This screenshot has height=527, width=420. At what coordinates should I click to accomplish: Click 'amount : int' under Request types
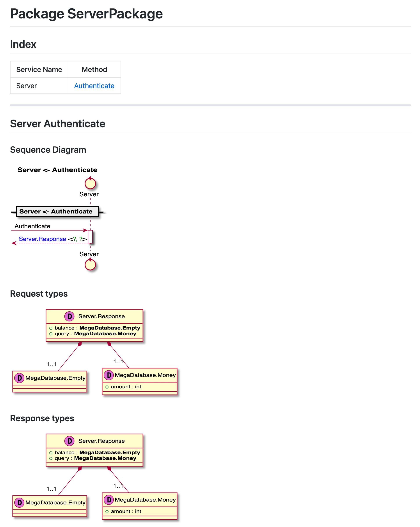click(126, 387)
